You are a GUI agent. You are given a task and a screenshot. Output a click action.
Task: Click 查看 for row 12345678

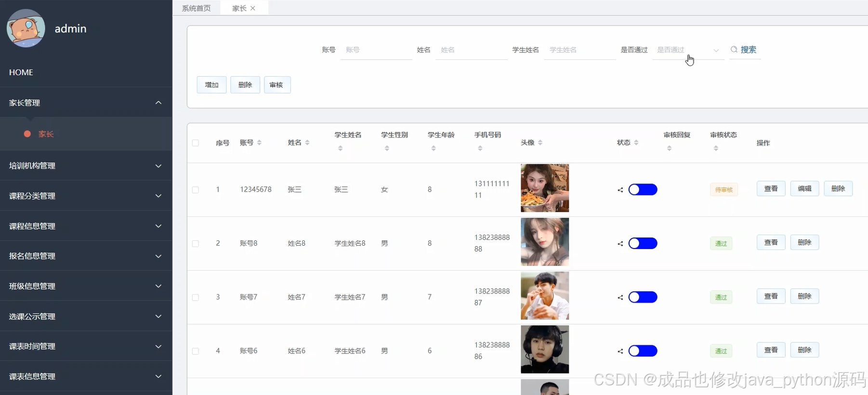(x=771, y=189)
